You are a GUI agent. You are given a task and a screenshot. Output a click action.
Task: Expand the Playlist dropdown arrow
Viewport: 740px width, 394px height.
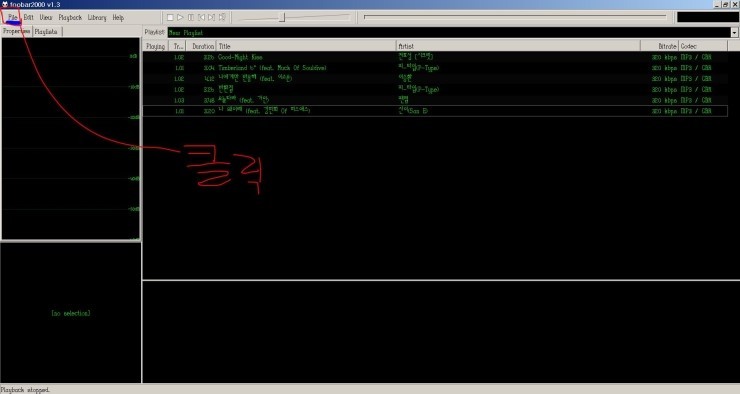click(x=734, y=33)
